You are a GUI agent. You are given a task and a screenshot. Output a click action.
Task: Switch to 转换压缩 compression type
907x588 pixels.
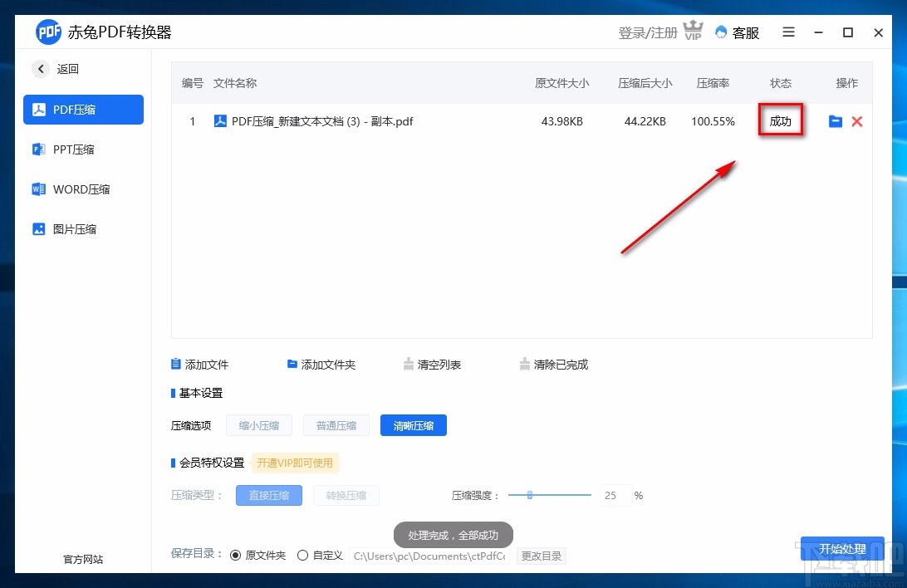click(346, 495)
